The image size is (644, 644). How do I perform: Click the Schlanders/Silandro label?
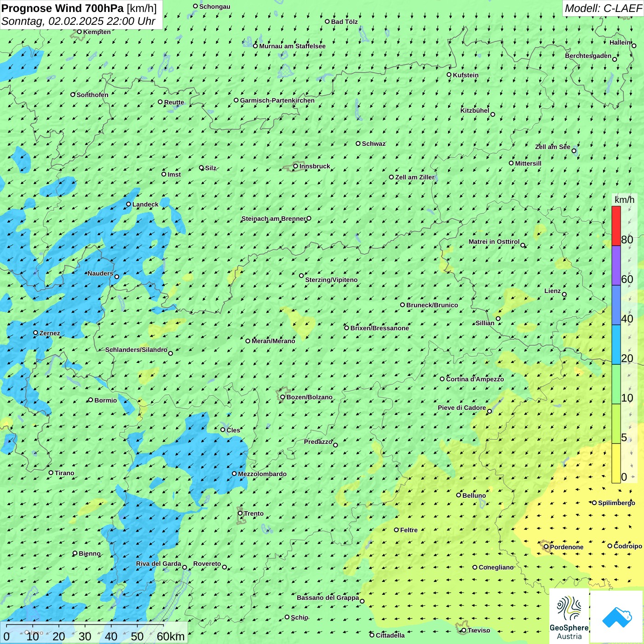(136, 350)
